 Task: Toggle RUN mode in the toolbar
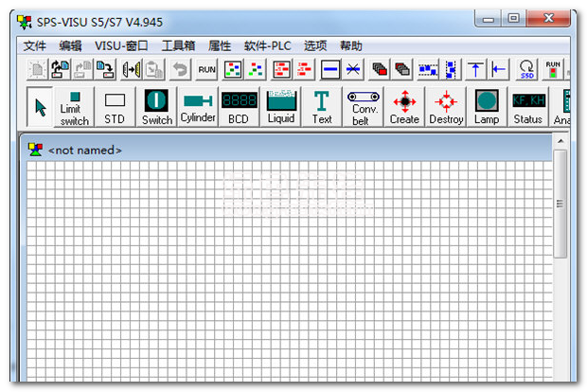click(x=206, y=68)
